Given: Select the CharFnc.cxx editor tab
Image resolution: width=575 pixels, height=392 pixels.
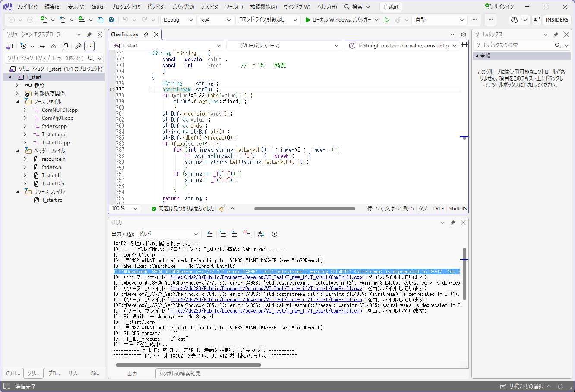Looking at the screenshot, I should coord(125,34).
